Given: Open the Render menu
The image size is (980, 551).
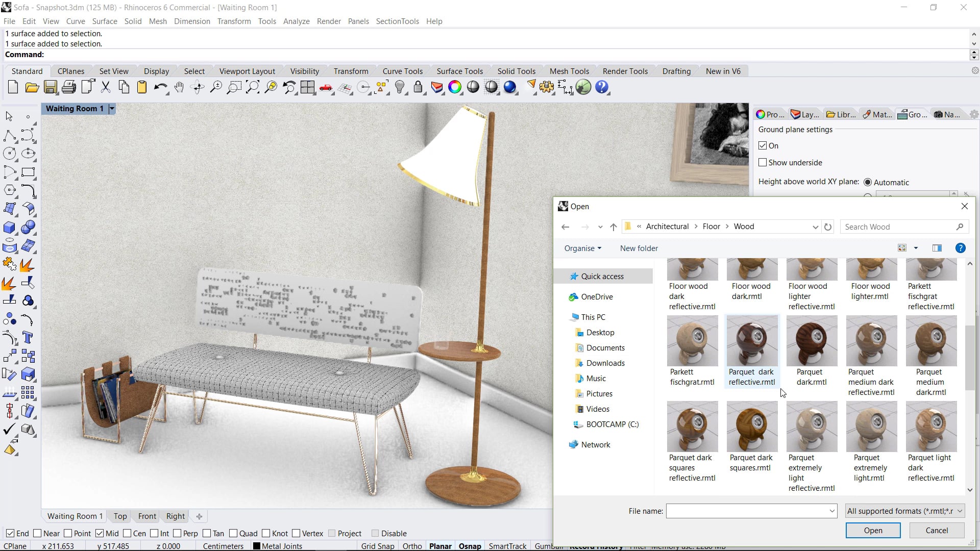Looking at the screenshot, I should [x=328, y=21].
